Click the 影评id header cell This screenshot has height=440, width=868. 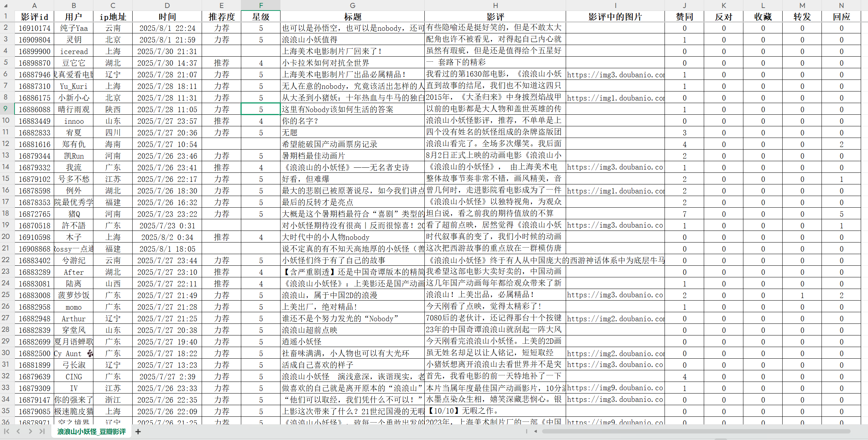tap(34, 17)
